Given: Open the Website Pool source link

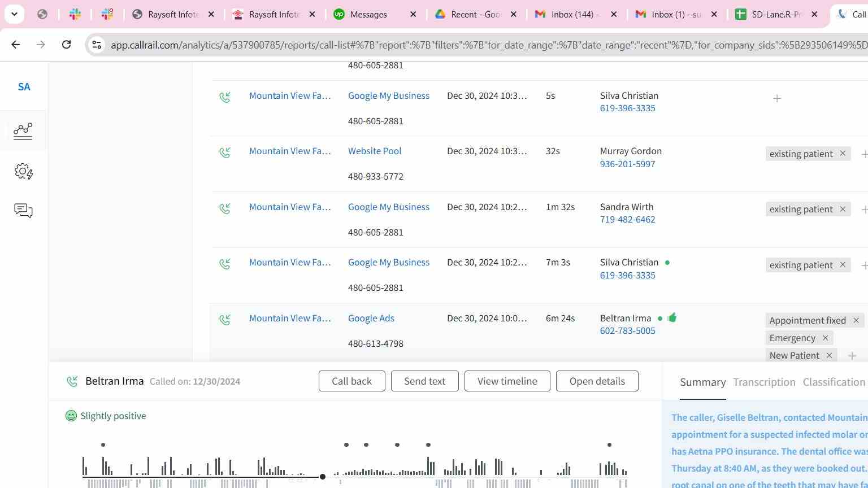Looking at the screenshot, I should (375, 151).
